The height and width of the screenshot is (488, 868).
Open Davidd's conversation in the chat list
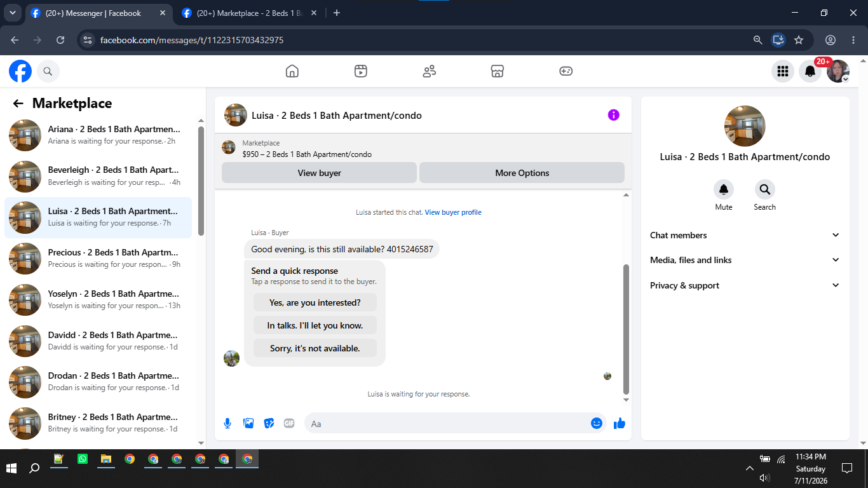[x=98, y=341]
